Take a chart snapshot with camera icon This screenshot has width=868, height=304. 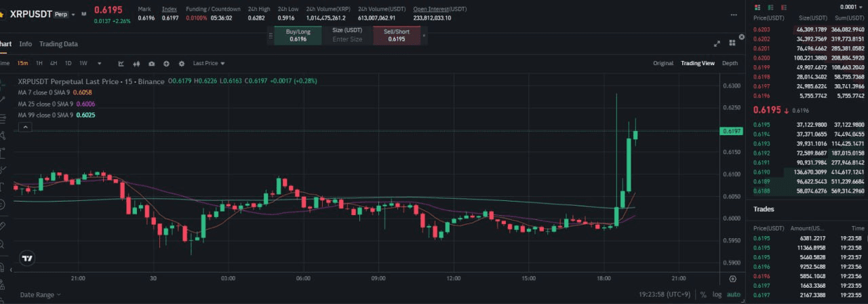(151, 63)
